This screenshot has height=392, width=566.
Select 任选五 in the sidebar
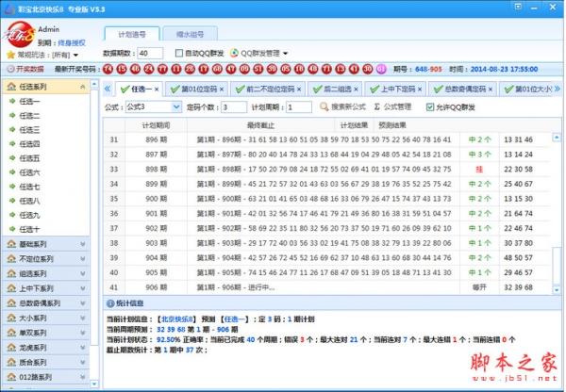click(x=29, y=158)
